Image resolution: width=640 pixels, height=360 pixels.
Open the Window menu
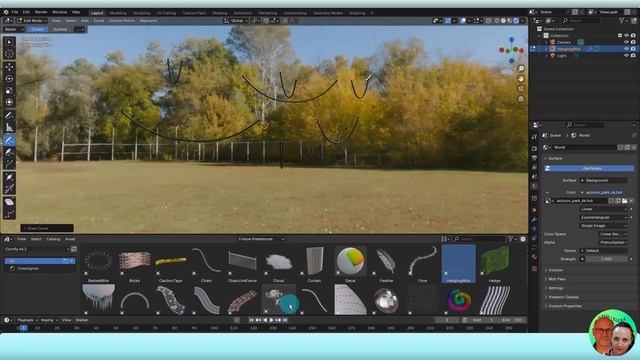click(60, 12)
